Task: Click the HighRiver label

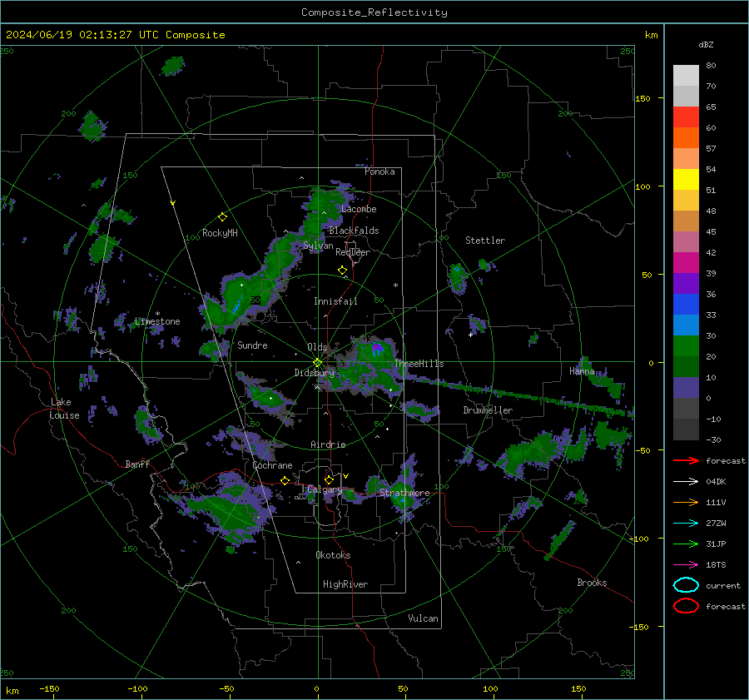Action: click(345, 584)
